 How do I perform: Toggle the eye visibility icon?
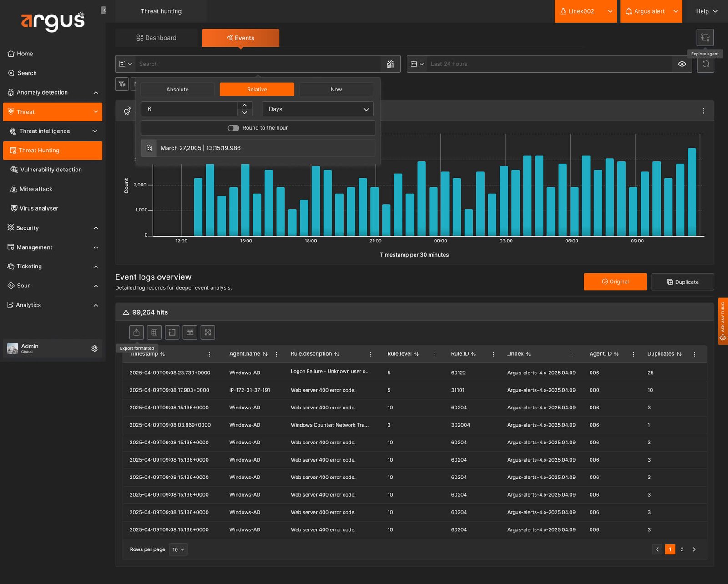pos(682,64)
